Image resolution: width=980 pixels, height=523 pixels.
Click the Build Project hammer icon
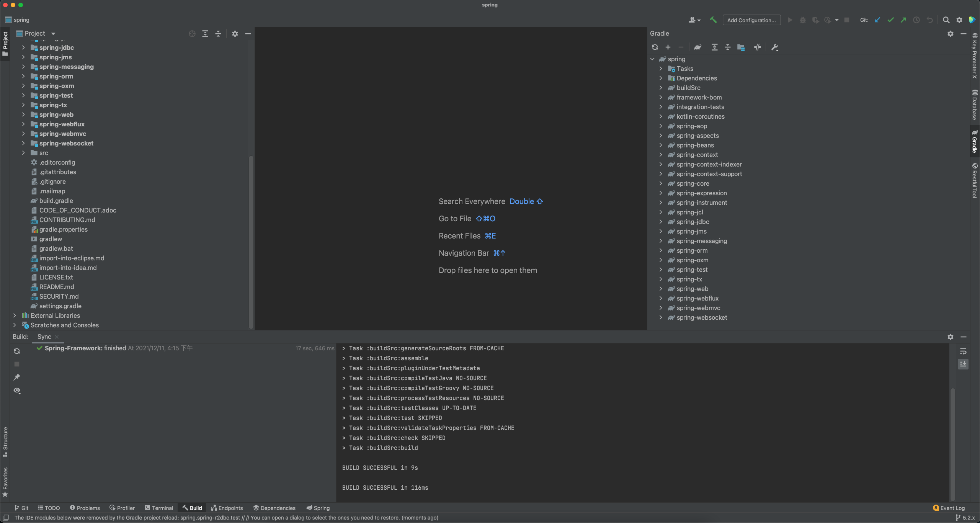713,20
